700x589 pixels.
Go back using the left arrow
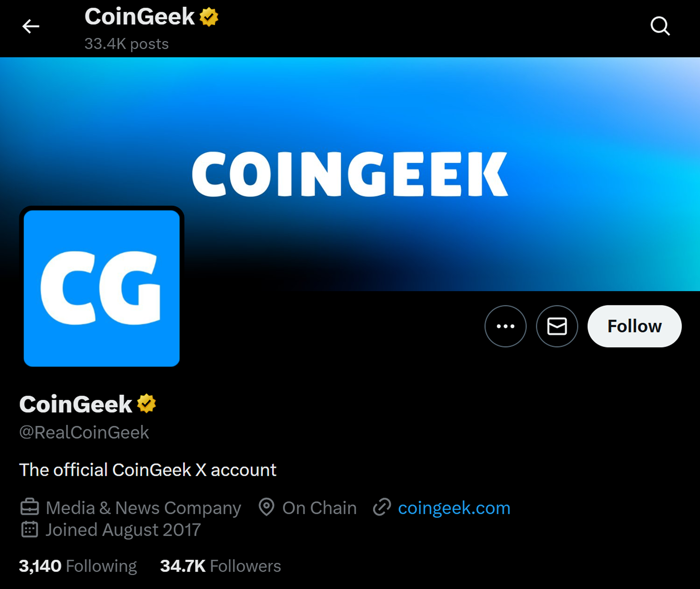click(31, 26)
